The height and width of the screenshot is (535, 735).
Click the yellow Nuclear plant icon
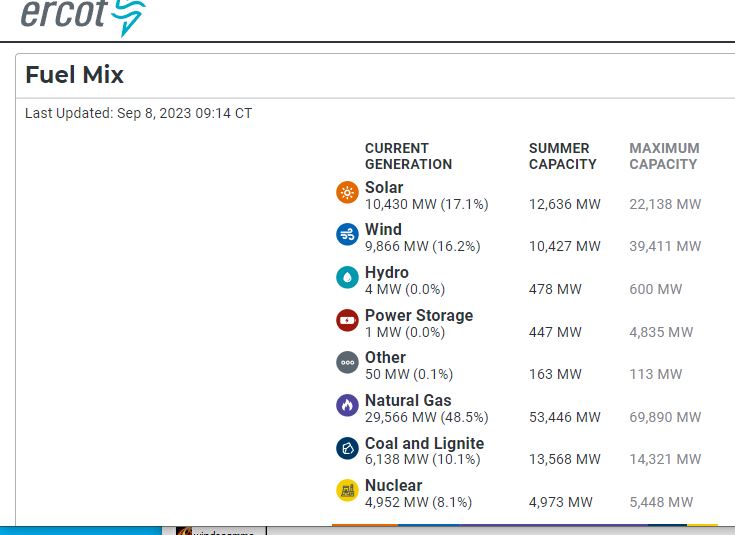pyautogui.click(x=347, y=490)
